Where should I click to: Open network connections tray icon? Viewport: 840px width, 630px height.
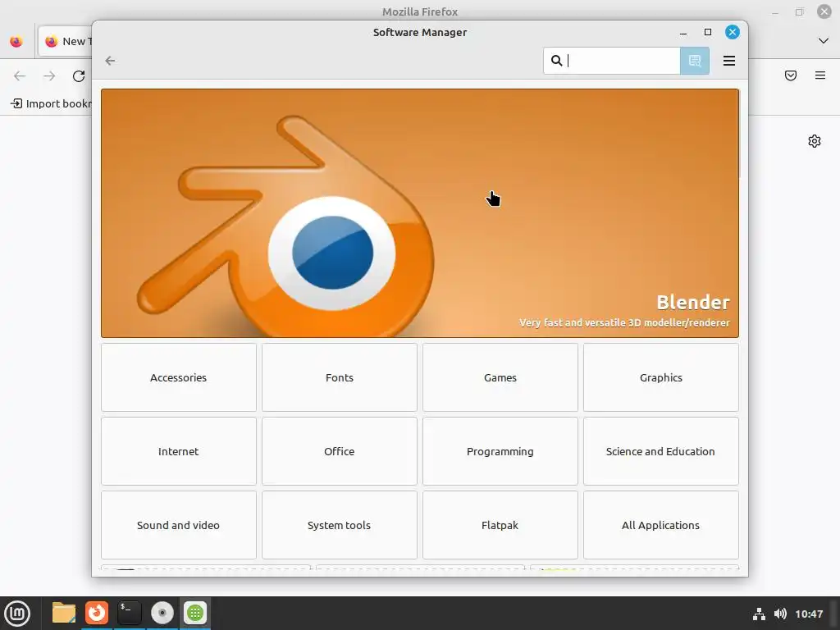tap(759, 614)
